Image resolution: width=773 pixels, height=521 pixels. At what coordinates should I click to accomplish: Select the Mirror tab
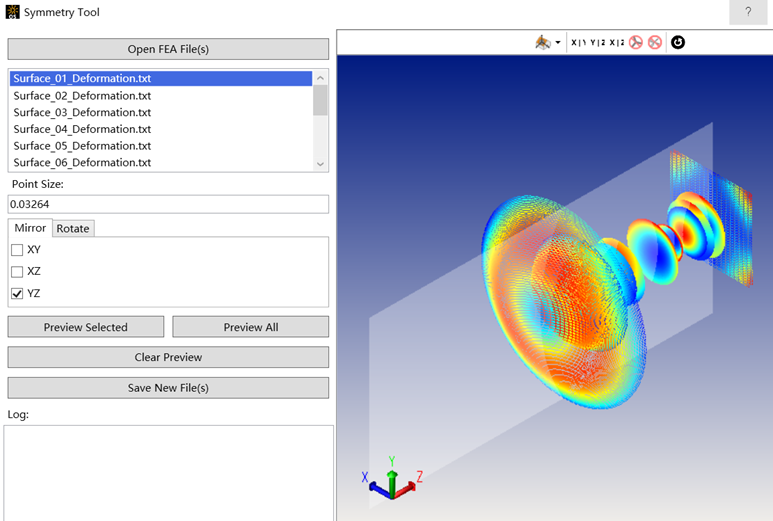[x=30, y=228]
